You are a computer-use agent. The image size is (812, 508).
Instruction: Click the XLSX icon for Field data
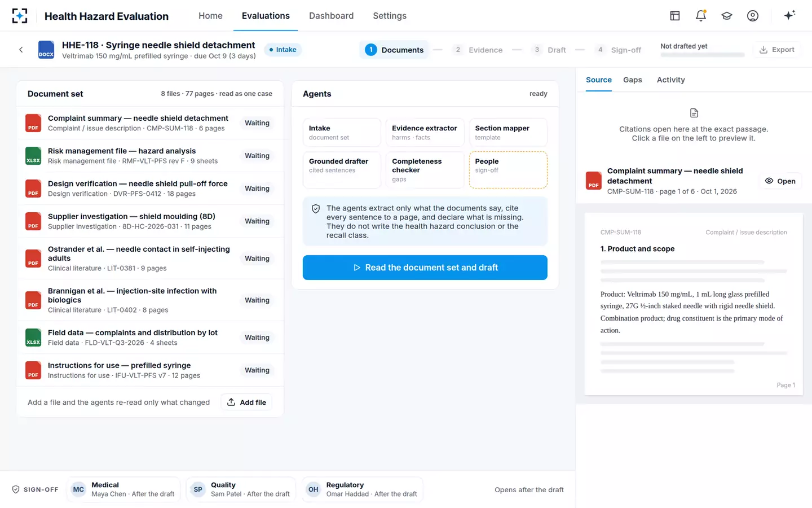coord(33,338)
